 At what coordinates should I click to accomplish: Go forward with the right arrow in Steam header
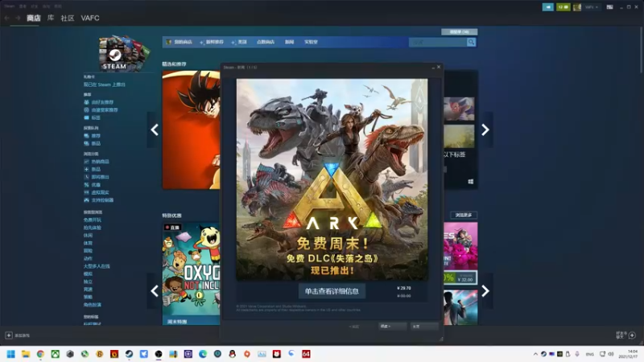(x=18, y=18)
